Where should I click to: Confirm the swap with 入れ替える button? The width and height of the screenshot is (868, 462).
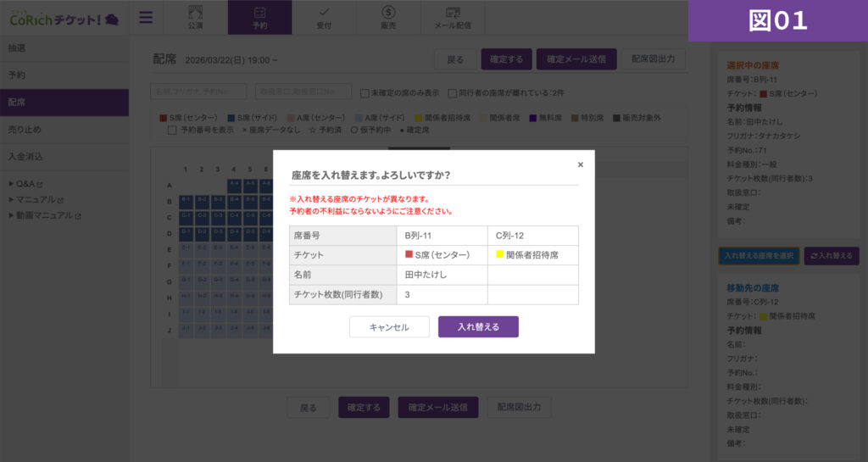tap(478, 327)
